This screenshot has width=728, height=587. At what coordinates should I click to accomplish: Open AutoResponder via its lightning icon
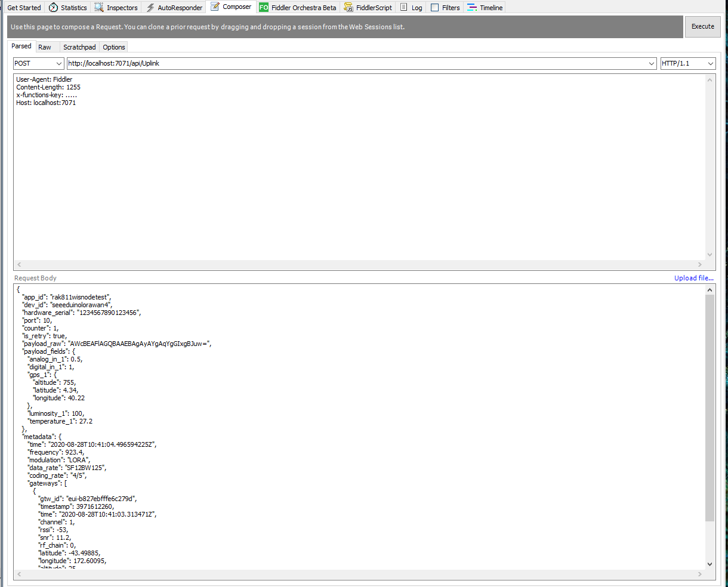[x=150, y=8]
